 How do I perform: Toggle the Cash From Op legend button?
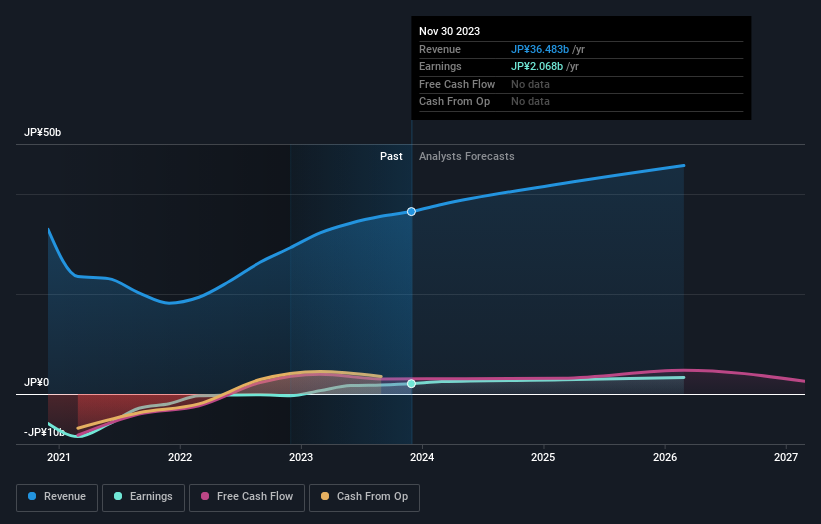point(364,497)
